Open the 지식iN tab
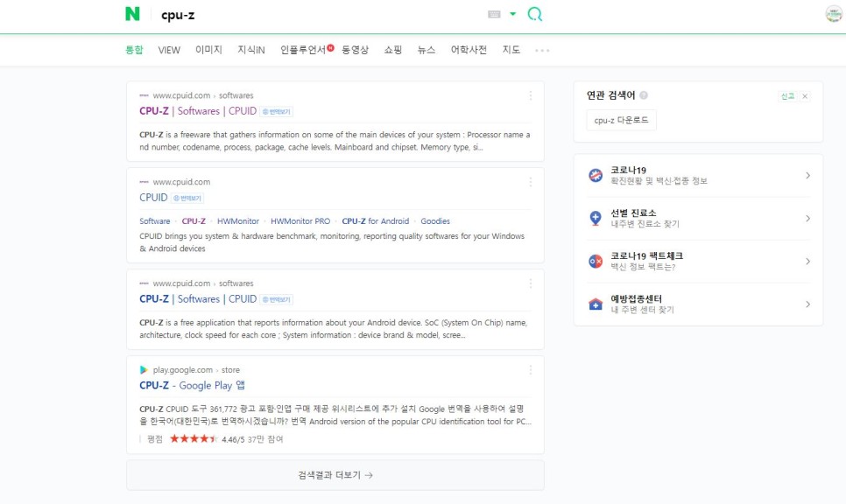The width and height of the screenshot is (846, 504). point(250,50)
